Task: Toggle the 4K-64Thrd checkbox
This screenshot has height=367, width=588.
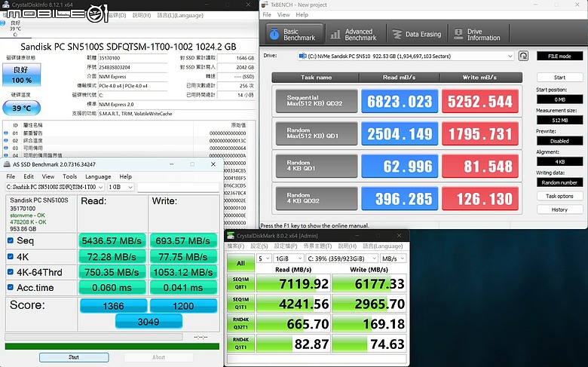Action: 10,271
